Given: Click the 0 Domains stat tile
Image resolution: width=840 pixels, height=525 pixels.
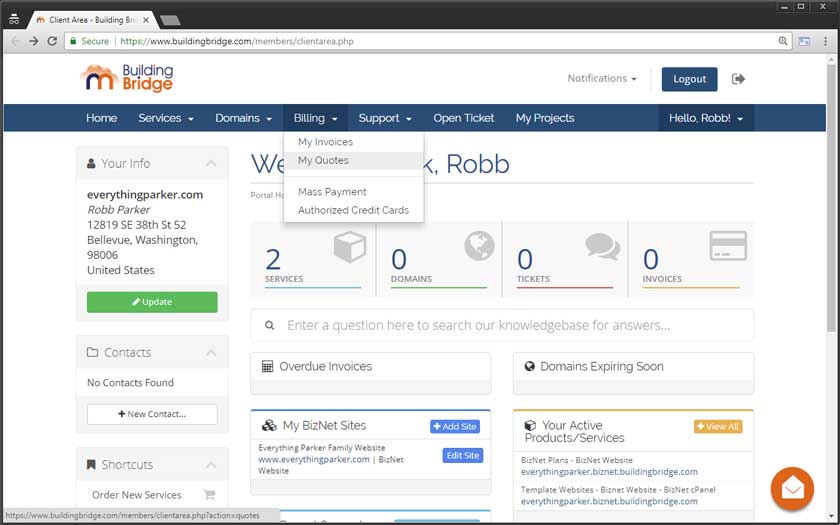Looking at the screenshot, I should tap(439, 259).
